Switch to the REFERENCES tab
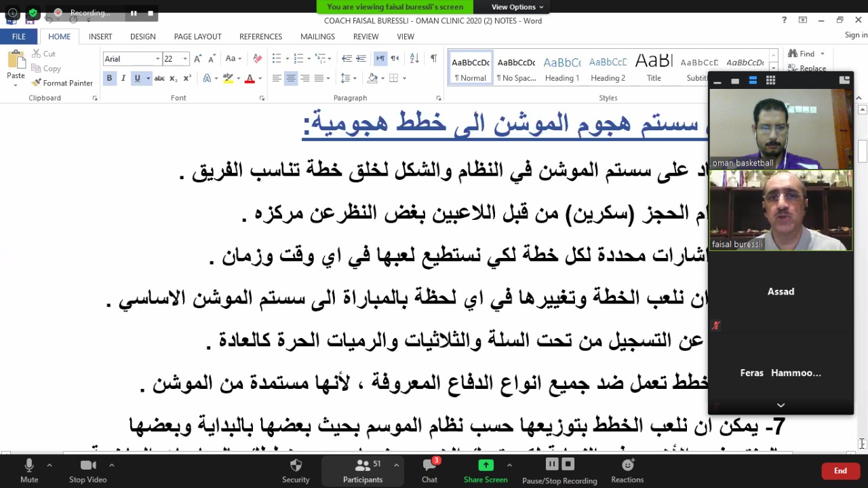Viewport: 868px width, 488px height. (x=260, y=37)
